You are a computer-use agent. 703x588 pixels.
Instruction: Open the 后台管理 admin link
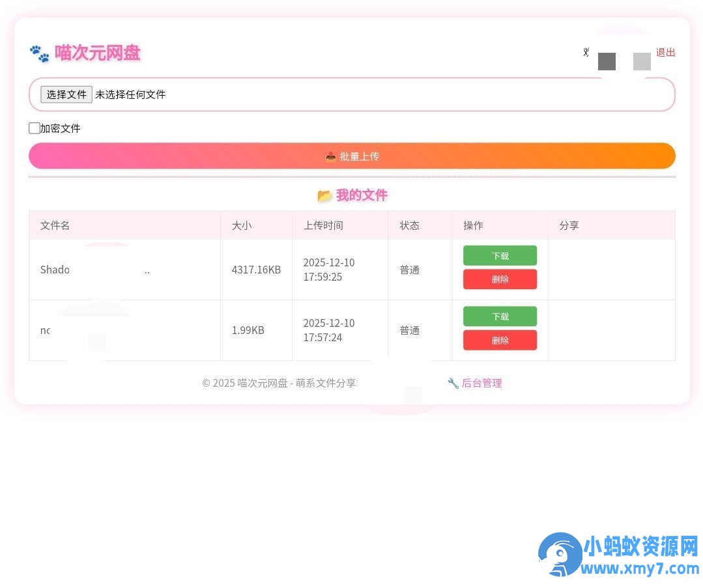tap(481, 383)
